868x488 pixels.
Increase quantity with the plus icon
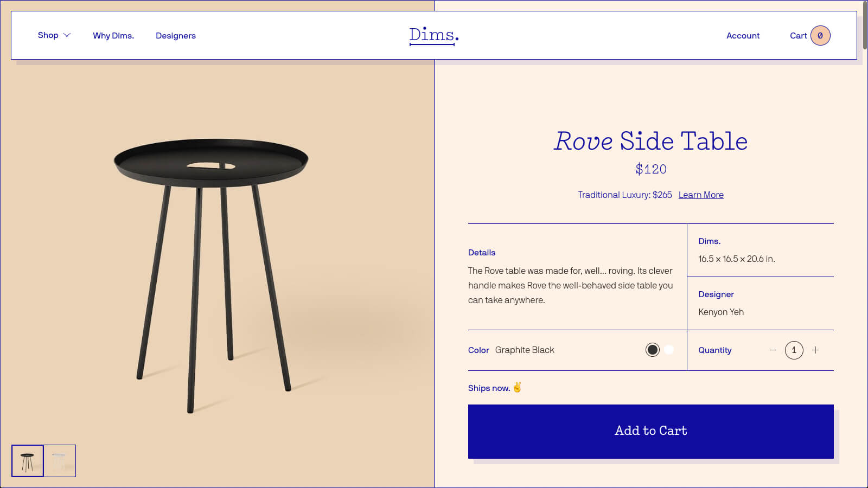(815, 350)
